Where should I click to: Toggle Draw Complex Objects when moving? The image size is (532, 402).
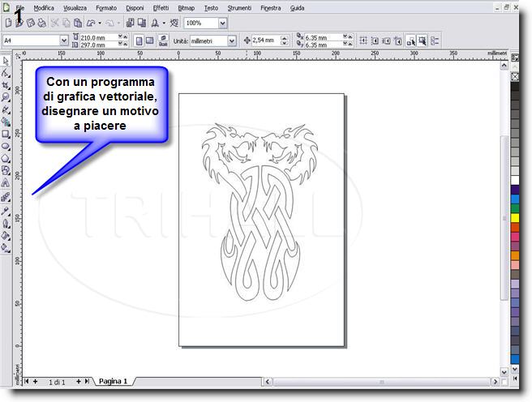pos(410,41)
